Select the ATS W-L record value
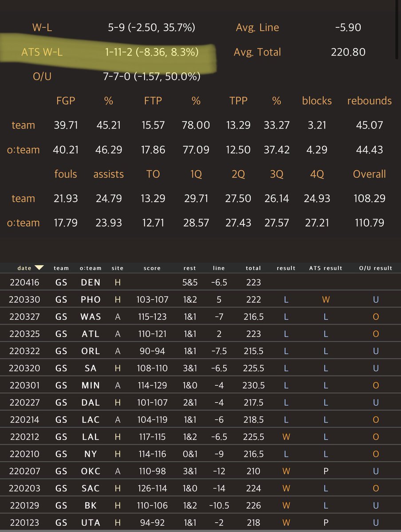Viewport: 401px width, 532px height. (151, 52)
